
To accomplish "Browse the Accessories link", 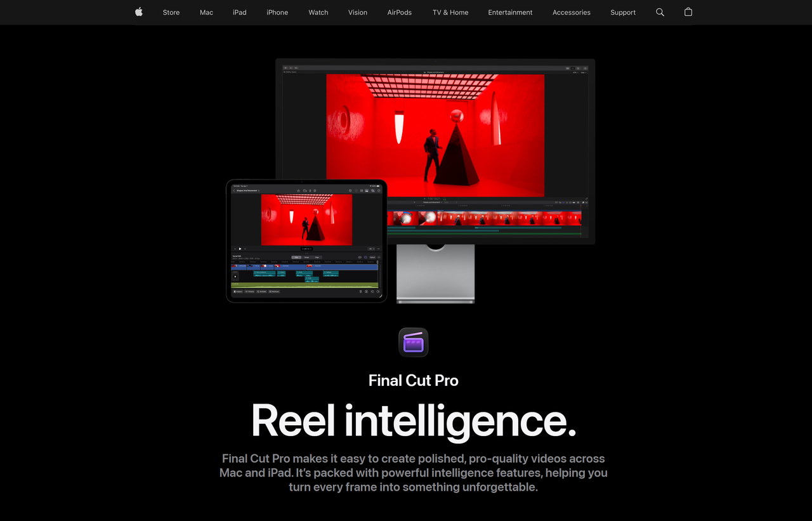I will (572, 13).
